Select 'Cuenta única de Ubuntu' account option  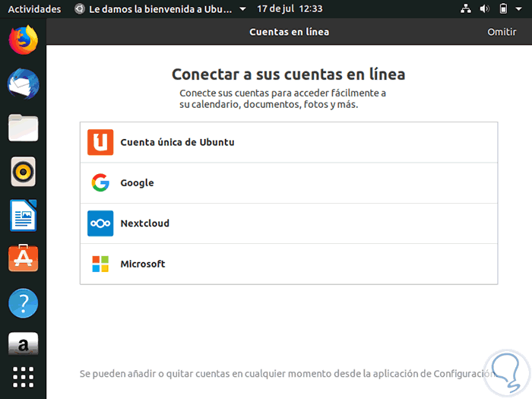(289, 142)
